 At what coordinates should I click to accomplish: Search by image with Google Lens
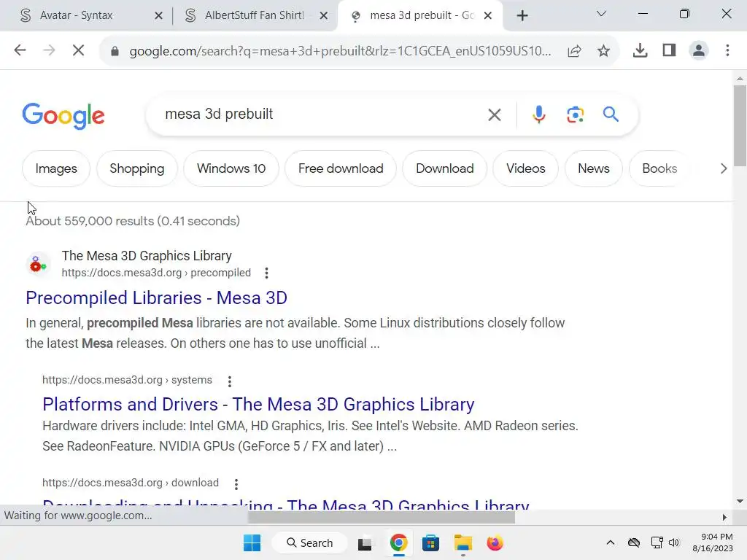[575, 114]
